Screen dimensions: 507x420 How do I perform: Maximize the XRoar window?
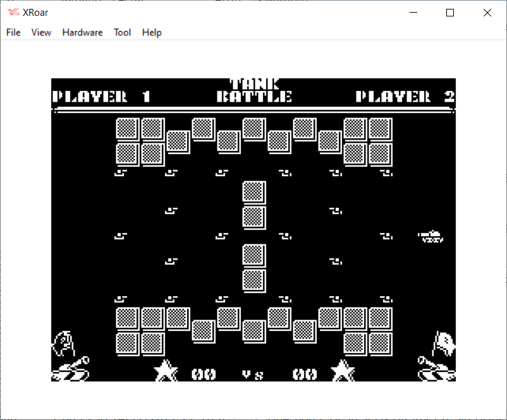pyautogui.click(x=450, y=13)
